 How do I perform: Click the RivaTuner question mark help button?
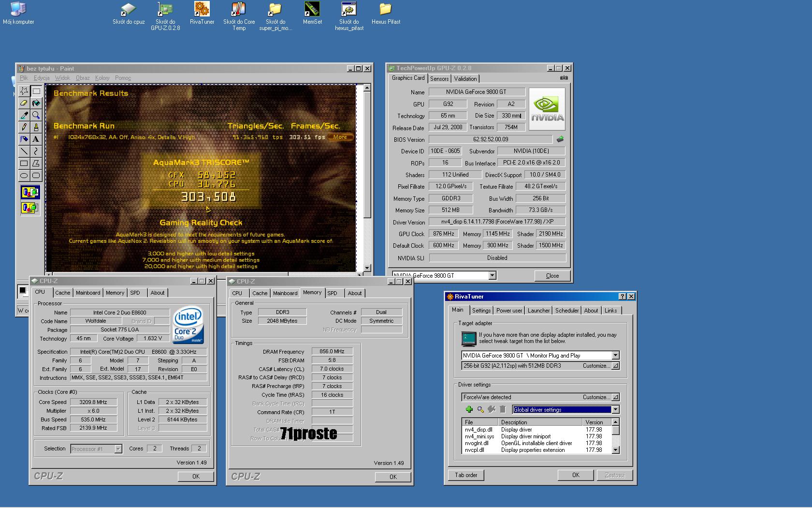(622, 297)
